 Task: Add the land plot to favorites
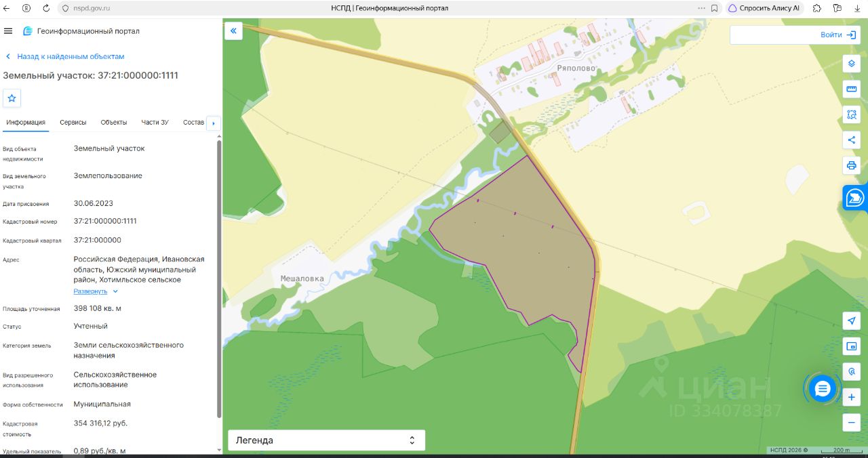tap(12, 98)
